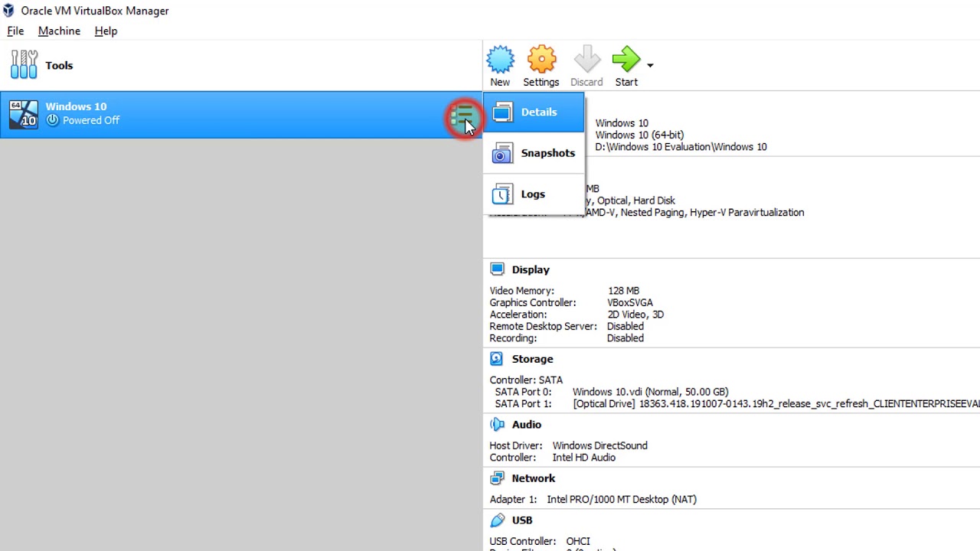
Task: Open the File menu
Action: tap(15, 31)
